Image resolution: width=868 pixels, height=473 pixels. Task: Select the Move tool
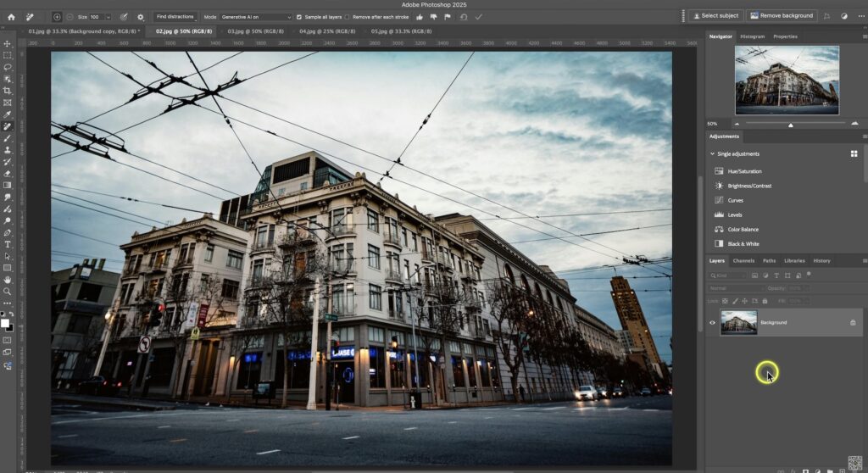pos(7,44)
